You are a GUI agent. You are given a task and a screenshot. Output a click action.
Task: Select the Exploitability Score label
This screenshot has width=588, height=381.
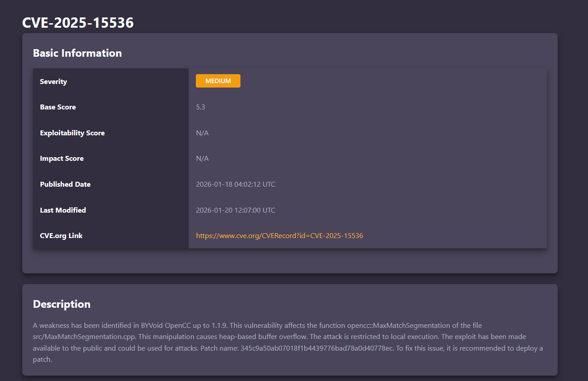tap(72, 133)
